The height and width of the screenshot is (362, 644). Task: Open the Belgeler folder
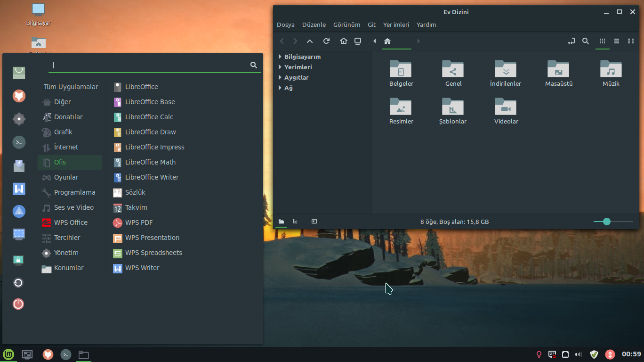[401, 74]
